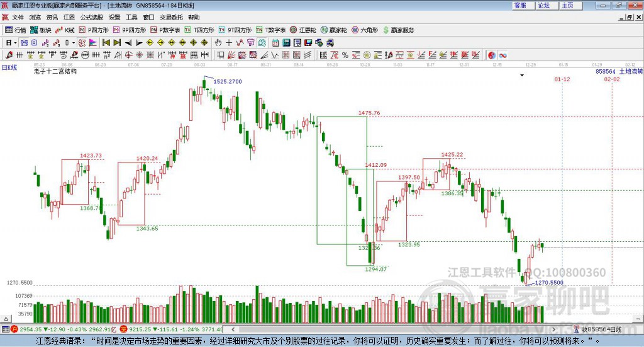The height and width of the screenshot is (347, 644).
Task: Expand the candlestick style dropdown arrow
Action: [73, 43]
